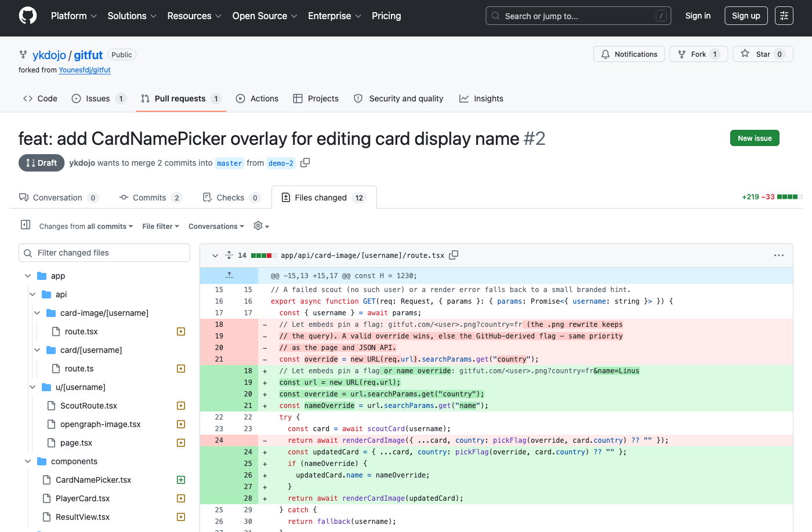812x532 pixels.
Task: Open the Issues tab
Action: tap(99, 99)
